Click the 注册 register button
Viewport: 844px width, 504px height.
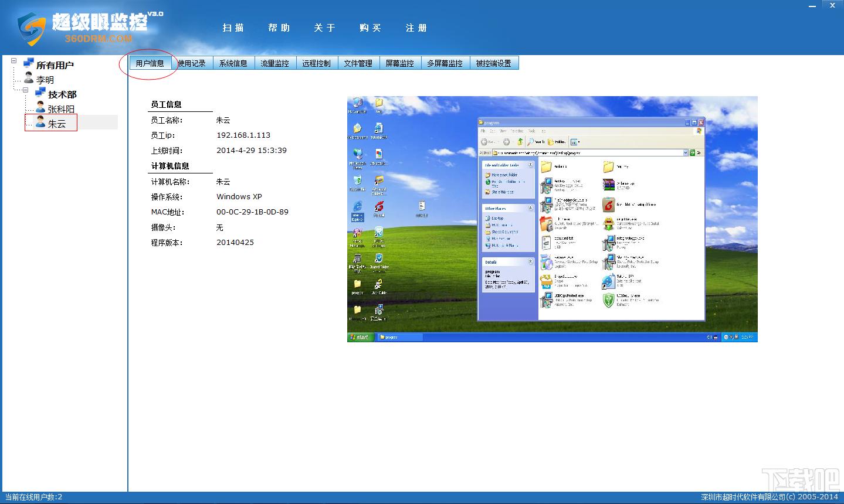(416, 28)
